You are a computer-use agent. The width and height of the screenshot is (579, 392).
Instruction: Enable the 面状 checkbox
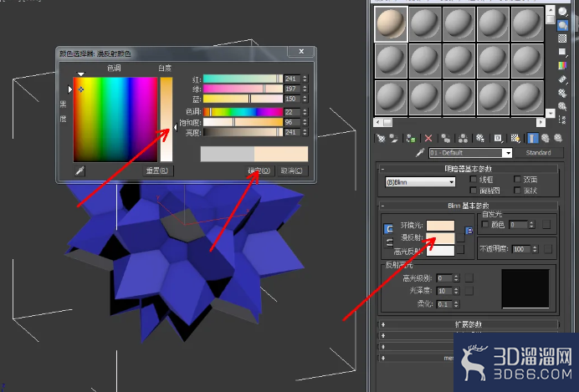(x=517, y=191)
